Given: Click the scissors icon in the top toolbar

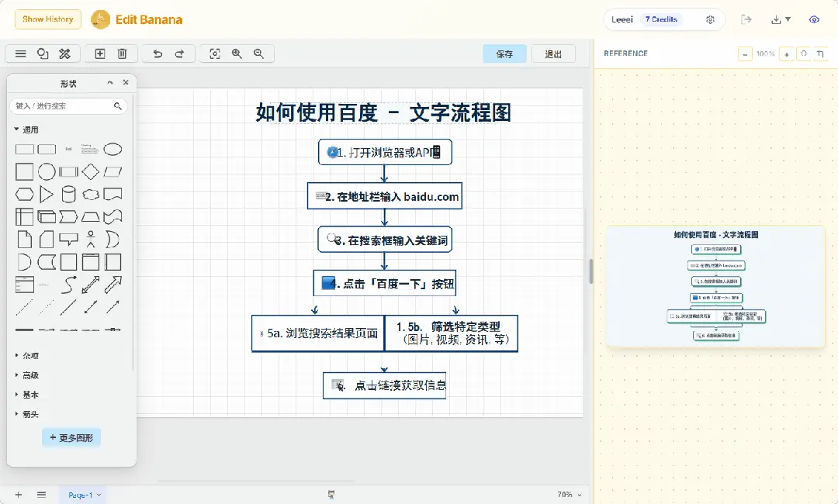Looking at the screenshot, I should coord(65,54).
